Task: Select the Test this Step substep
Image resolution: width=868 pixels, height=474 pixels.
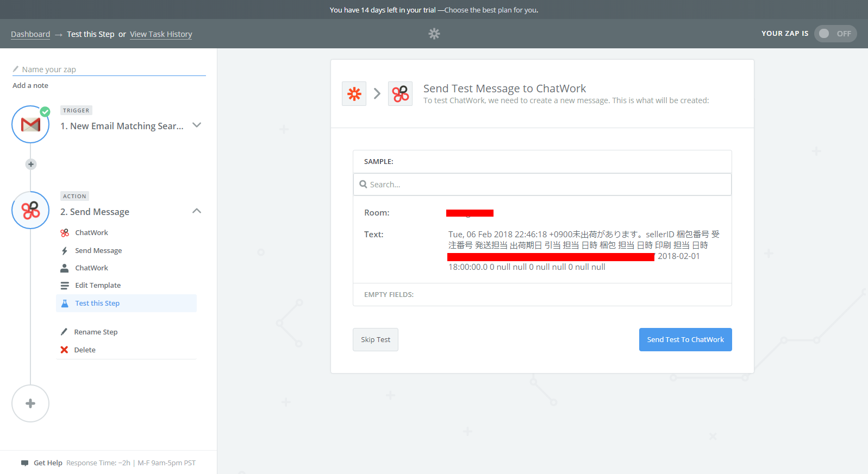Action: point(126,303)
